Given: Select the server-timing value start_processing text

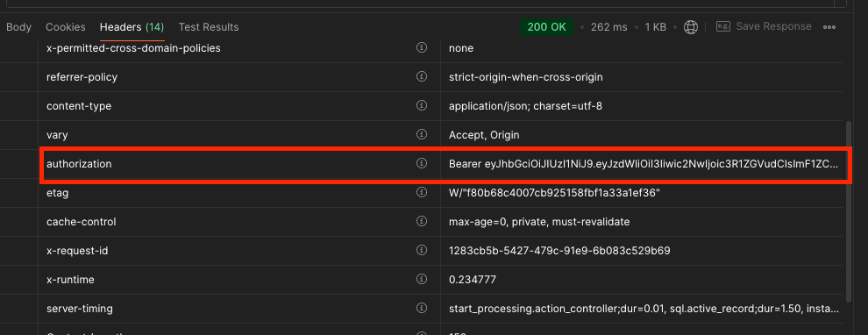Looking at the screenshot, I should (644, 309).
